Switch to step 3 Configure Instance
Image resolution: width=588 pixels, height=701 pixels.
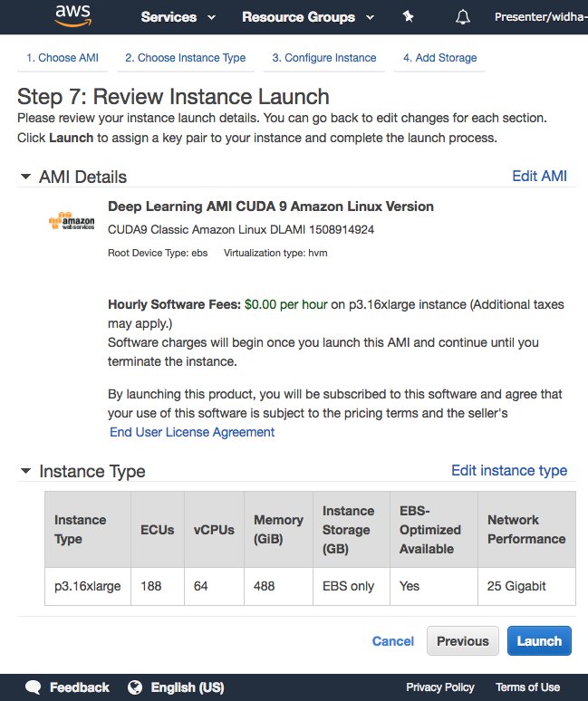pos(324,58)
